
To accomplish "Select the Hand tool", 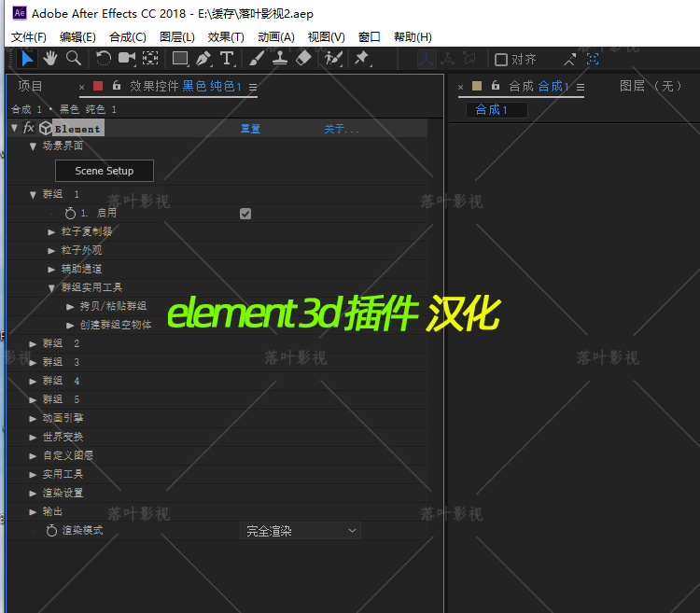I will (x=50, y=59).
